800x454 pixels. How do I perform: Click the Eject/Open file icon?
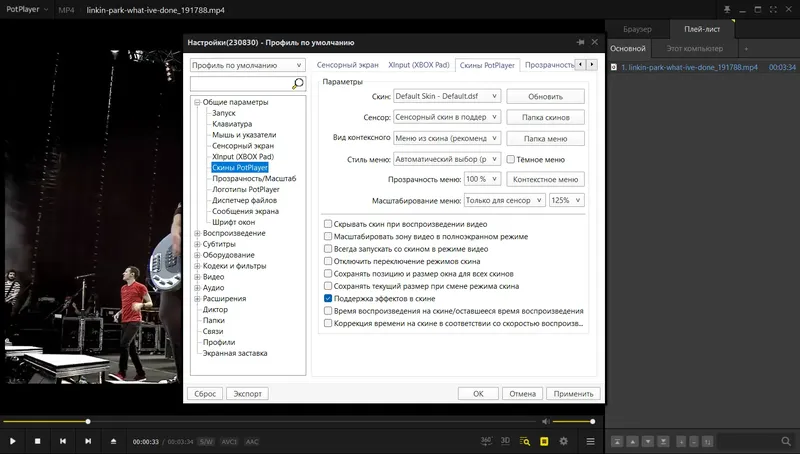click(x=113, y=441)
